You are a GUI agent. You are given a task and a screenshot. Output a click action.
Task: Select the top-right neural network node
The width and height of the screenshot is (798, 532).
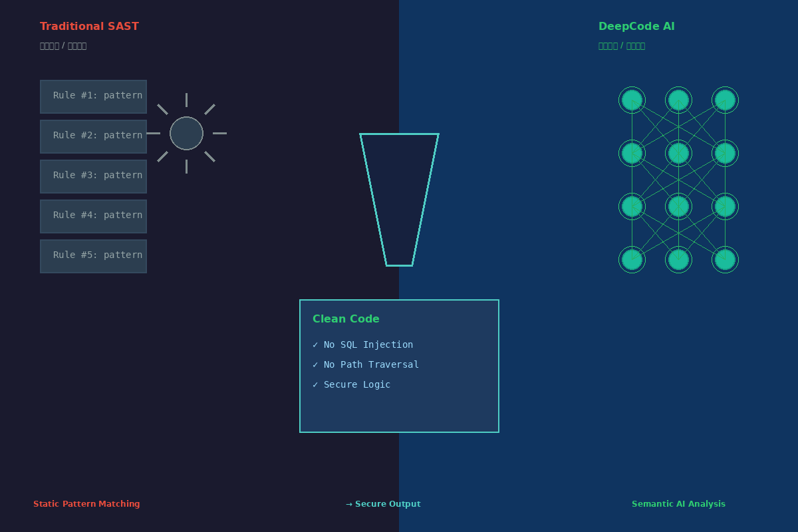(x=725, y=100)
